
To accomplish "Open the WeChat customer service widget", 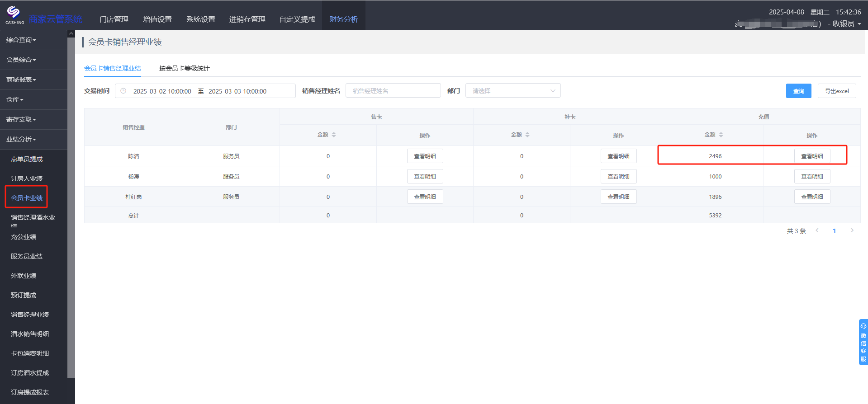I will (863, 342).
